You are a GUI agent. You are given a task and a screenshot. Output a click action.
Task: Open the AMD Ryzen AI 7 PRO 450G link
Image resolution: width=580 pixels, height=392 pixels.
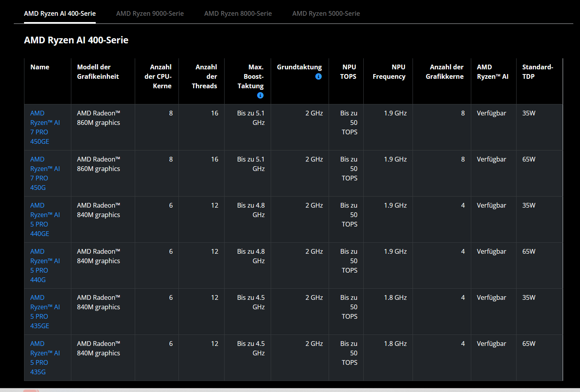point(45,173)
